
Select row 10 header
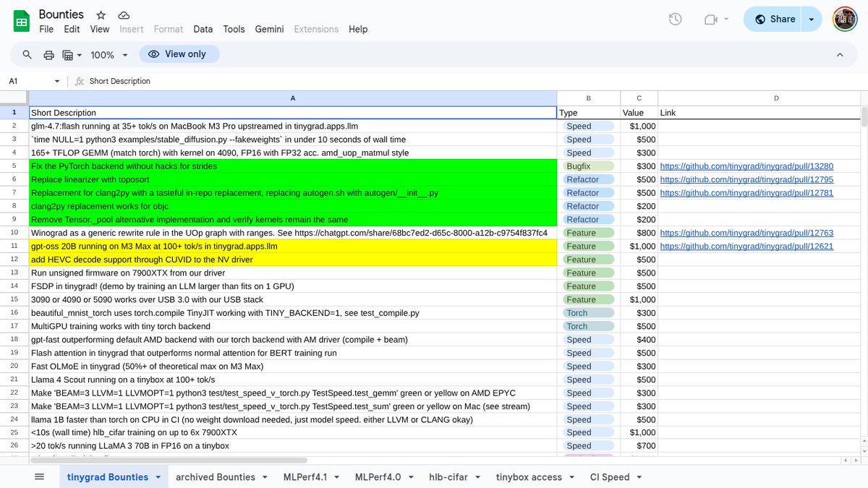point(14,233)
